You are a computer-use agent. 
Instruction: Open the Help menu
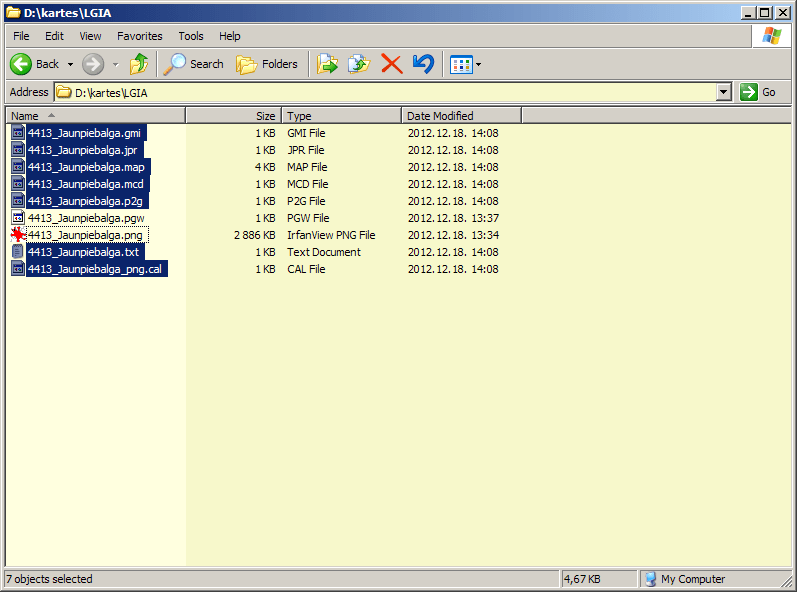tap(230, 36)
